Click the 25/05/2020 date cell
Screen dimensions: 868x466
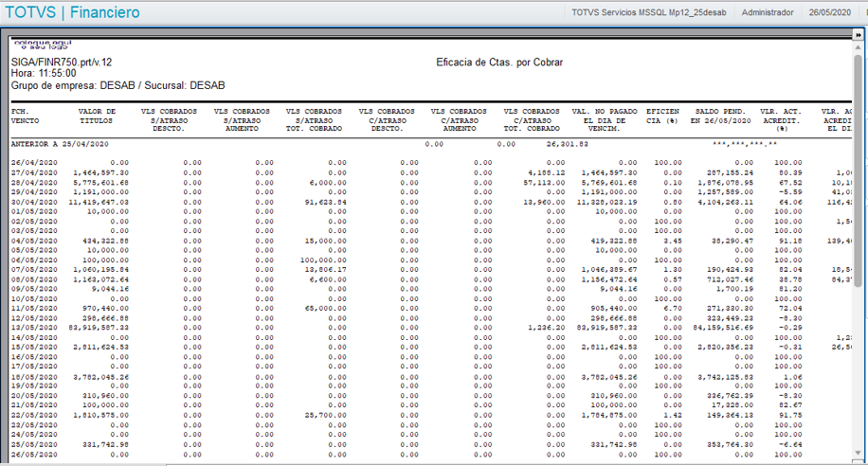(x=34, y=444)
